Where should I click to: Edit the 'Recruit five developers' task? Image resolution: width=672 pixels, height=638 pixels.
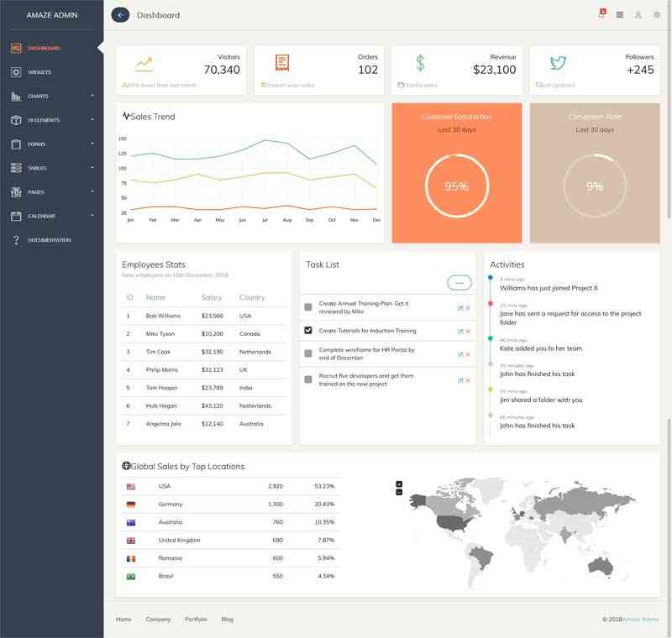pos(460,380)
